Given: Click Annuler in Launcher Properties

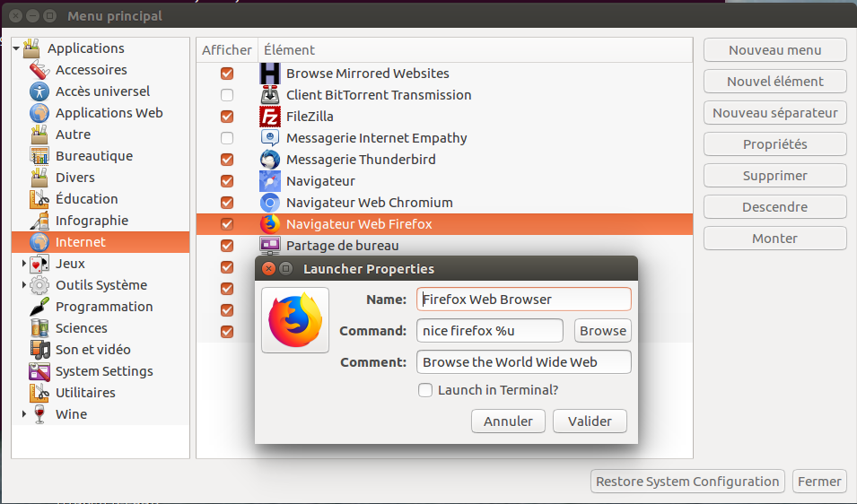Looking at the screenshot, I should [x=508, y=421].
